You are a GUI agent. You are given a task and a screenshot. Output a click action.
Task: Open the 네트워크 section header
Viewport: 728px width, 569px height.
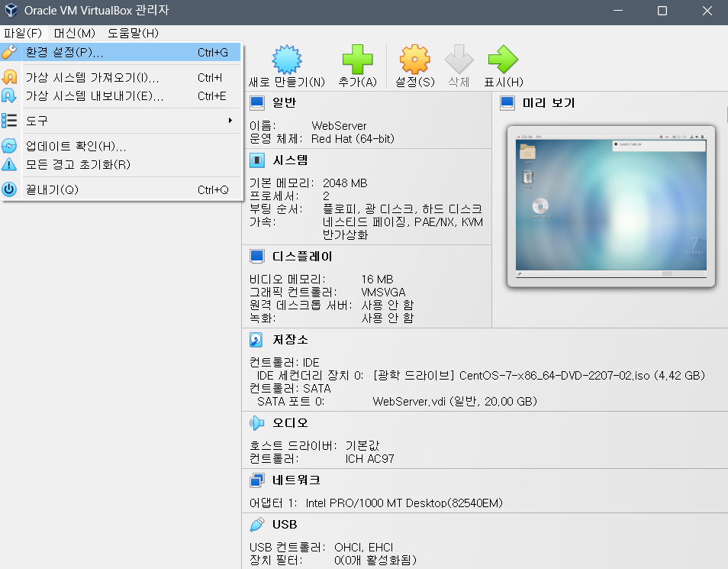point(296,480)
